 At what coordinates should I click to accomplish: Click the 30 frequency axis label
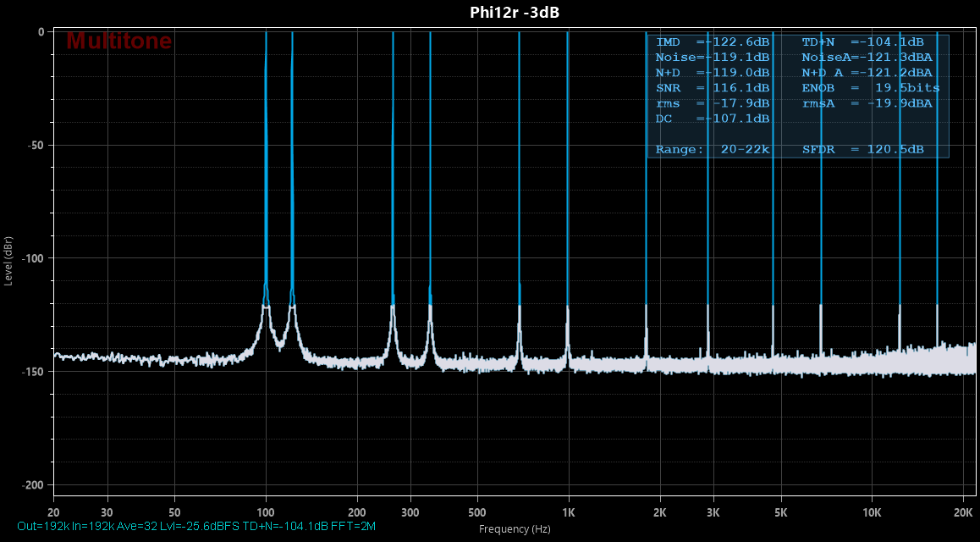coord(107,513)
